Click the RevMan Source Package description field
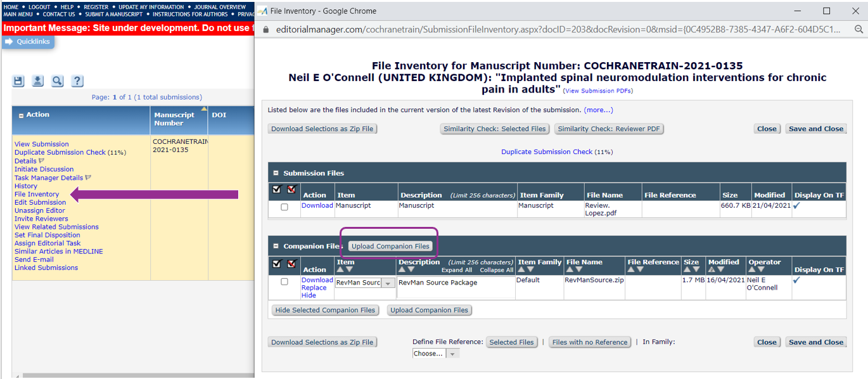The height and width of the screenshot is (379, 868). click(x=455, y=286)
